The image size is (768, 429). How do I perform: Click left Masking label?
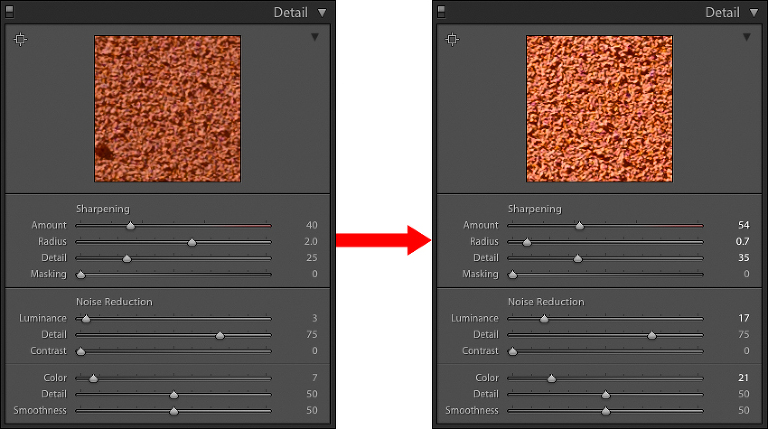click(x=48, y=274)
